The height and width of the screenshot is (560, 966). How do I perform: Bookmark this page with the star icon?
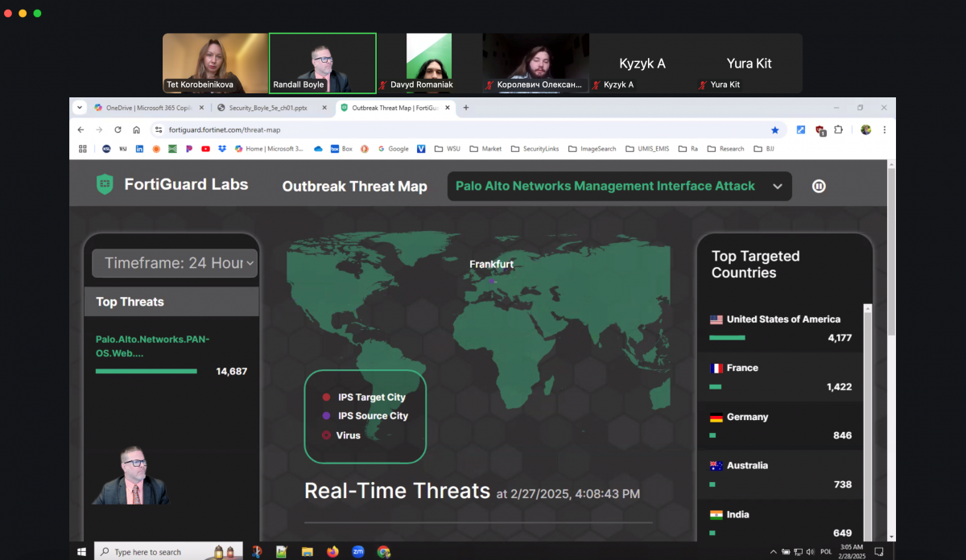pos(775,130)
